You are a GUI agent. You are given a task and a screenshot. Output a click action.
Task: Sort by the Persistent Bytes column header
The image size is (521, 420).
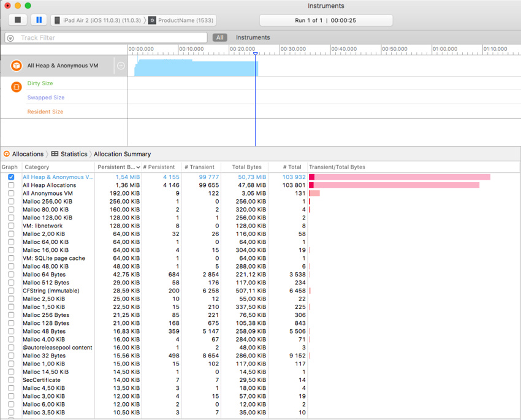click(x=116, y=167)
